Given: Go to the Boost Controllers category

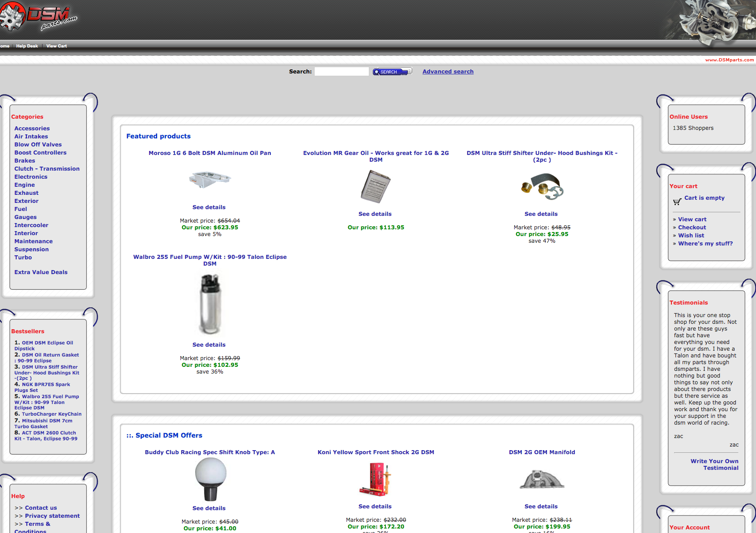Looking at the screenshot, I should pos(40,153).
